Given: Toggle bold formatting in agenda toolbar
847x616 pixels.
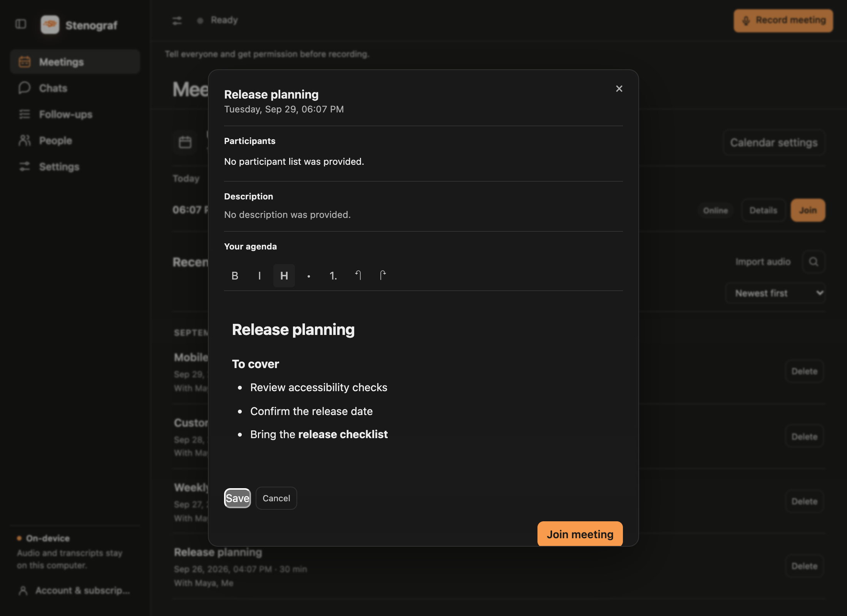Looking at the screenshot, I should tap(235, 276).
